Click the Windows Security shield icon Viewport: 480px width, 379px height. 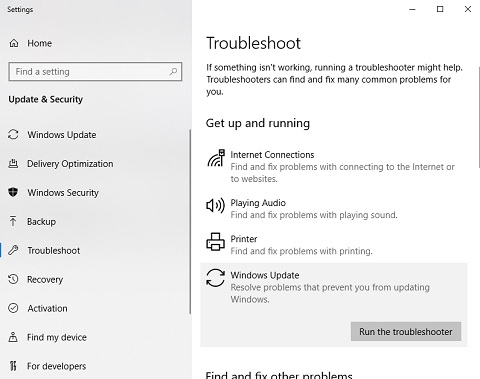pos(13,192)
